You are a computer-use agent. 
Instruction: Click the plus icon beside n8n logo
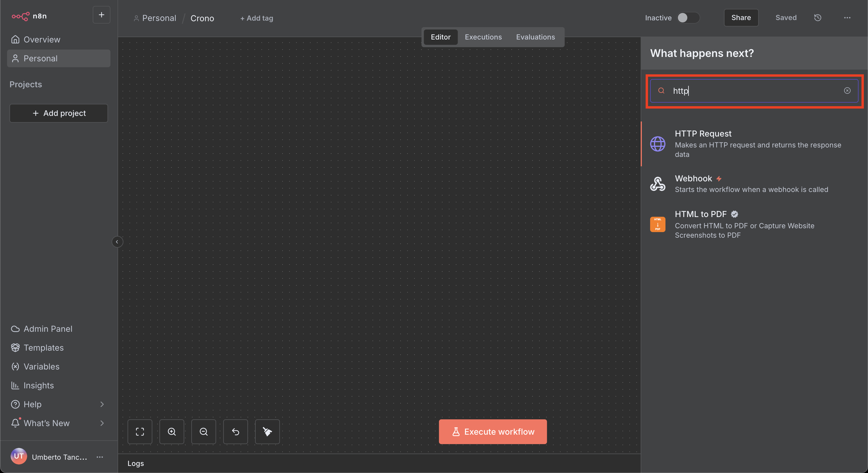(102, 15)
